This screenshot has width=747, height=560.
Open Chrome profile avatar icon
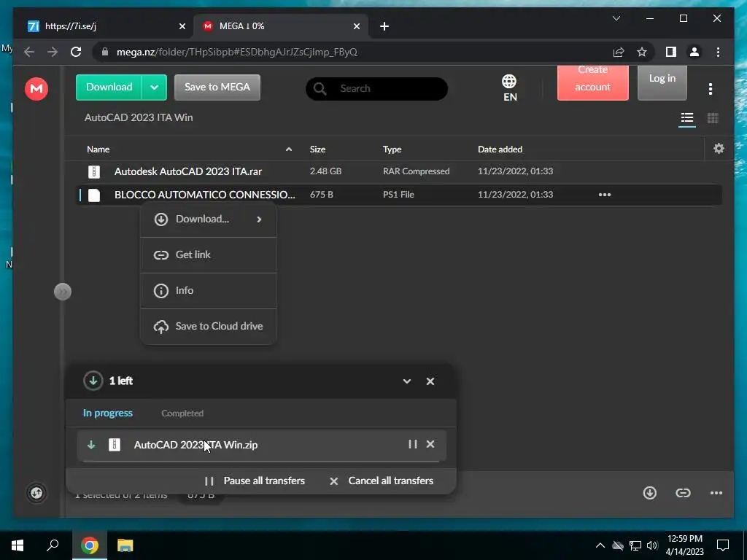[x=694, y=52]
